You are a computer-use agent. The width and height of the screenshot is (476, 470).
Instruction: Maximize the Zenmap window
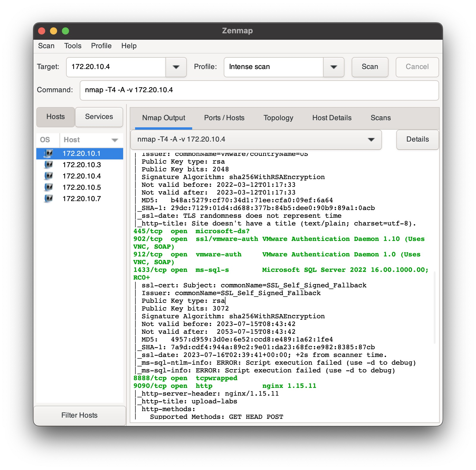65,31
